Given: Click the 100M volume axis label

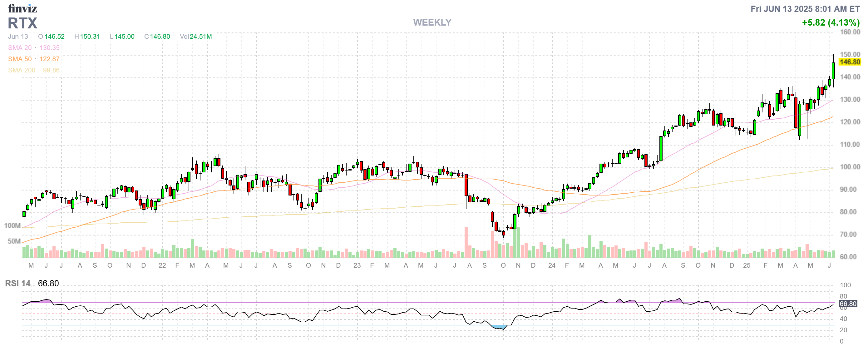Looking at the screenshot, I should [12, 225].
